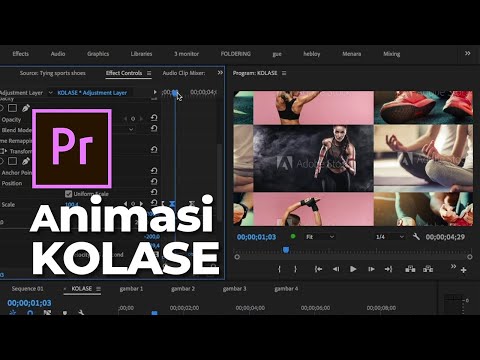Switch to Sequence 01 tab

(28, 289)
